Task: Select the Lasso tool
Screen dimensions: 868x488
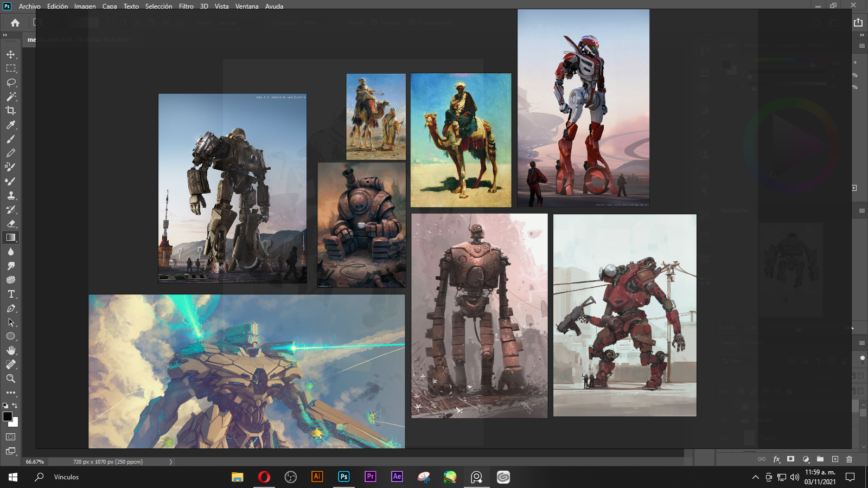Action: (x=11, y=82)
